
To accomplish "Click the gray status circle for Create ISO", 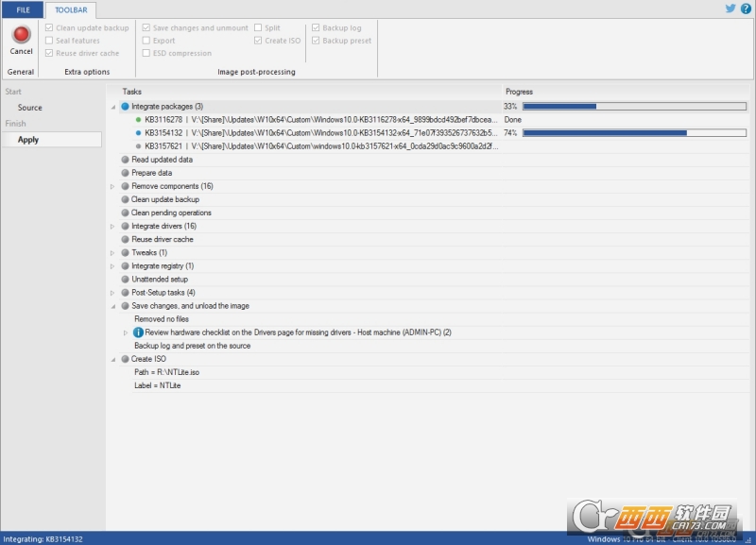I will (x=126, y=359).
